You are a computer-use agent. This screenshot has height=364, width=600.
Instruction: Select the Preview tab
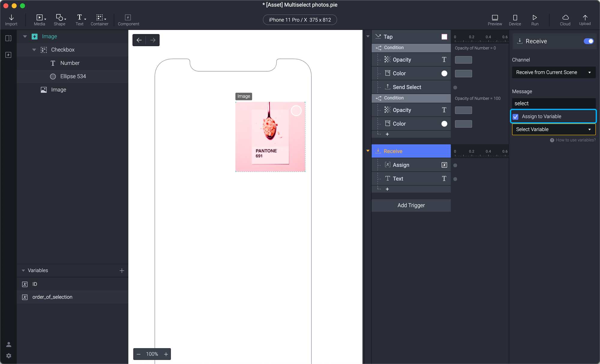click(495, 20)
